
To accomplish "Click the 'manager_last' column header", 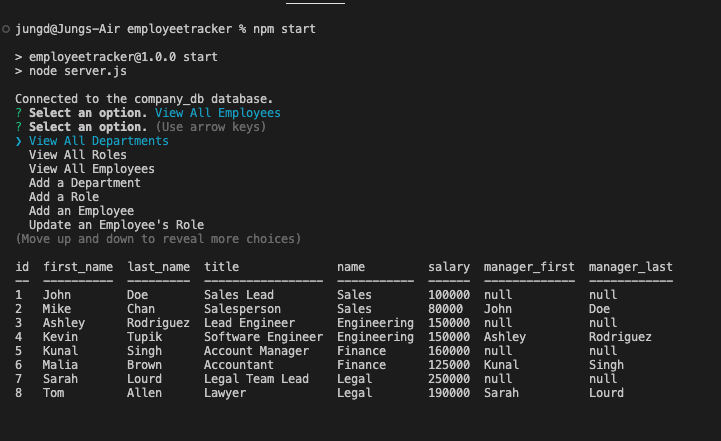I will tap(630, 267).
